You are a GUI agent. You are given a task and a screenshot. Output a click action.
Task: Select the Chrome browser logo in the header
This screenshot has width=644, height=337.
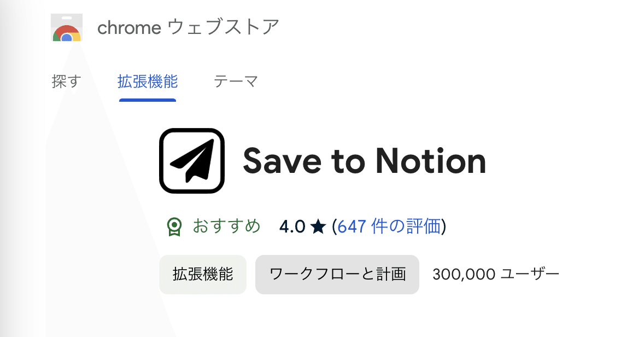(x=66, y=27)
